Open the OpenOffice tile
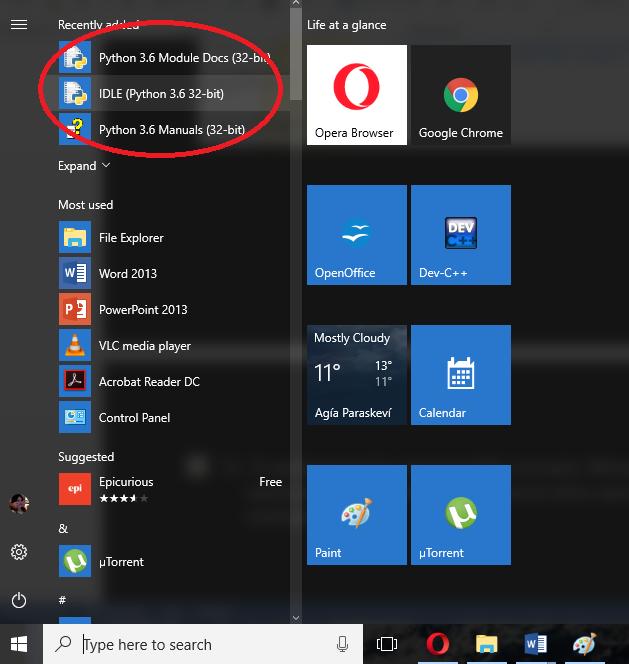Image resolution: width=629 pixels, height=664 pixels. coord(357,235)
